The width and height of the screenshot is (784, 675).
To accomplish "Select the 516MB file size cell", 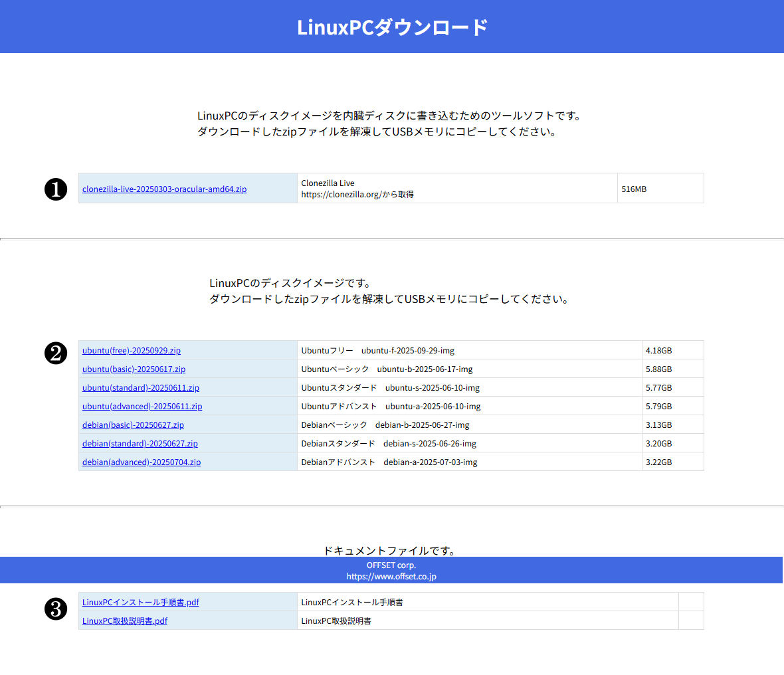I will [x=660, y=188].
